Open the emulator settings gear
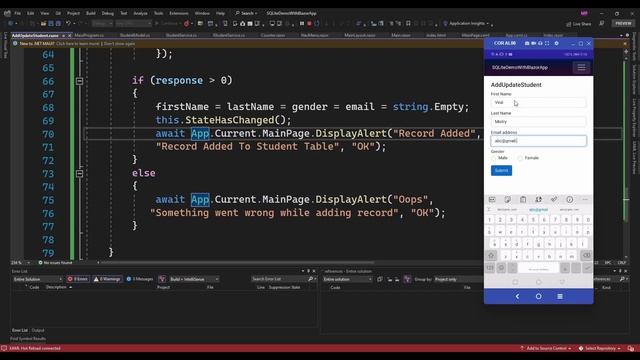 pos(556,43)
